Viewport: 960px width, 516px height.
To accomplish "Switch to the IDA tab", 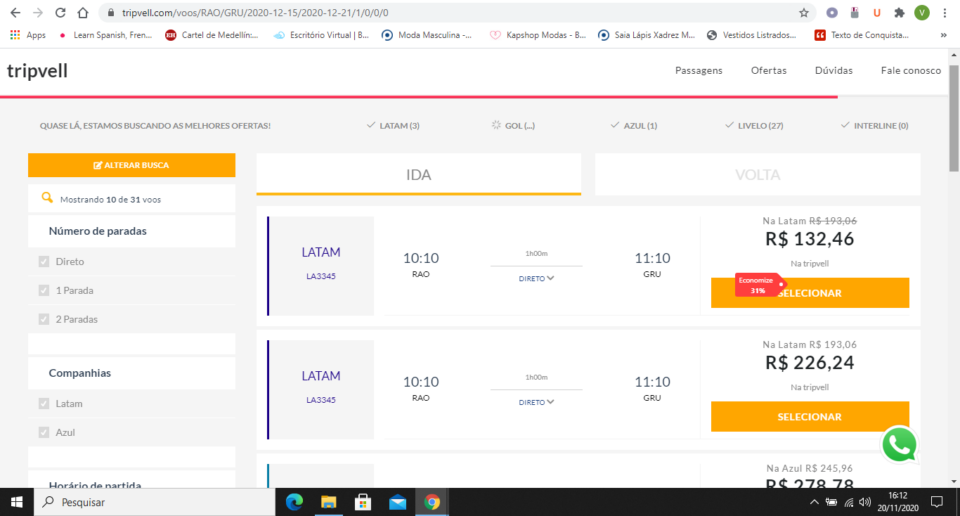I will 419,174.
